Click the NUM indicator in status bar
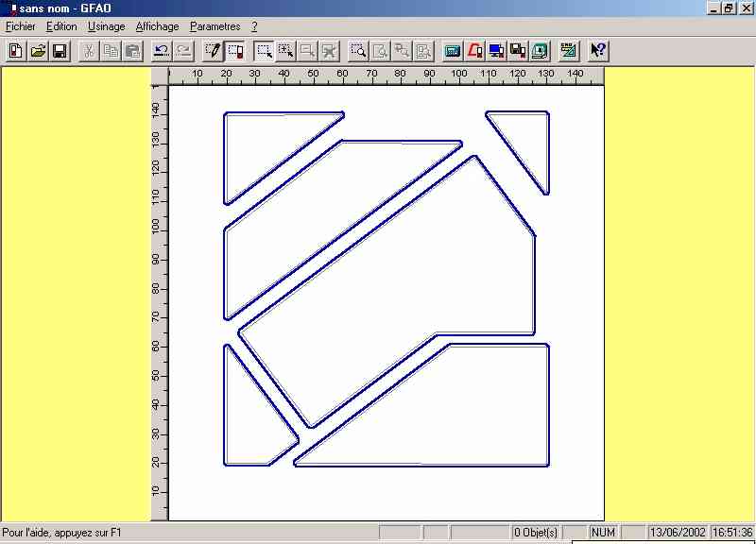The width and height of the screenshot is (756, 544). (x=603, y=533)
